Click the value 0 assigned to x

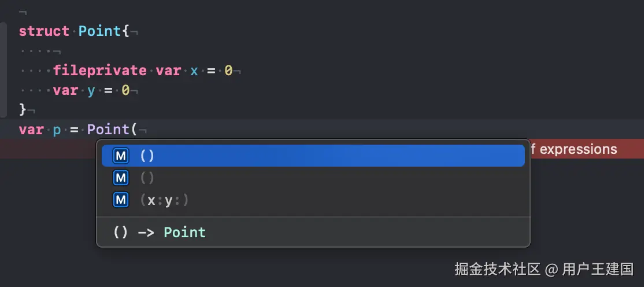[x=228, y=71]
